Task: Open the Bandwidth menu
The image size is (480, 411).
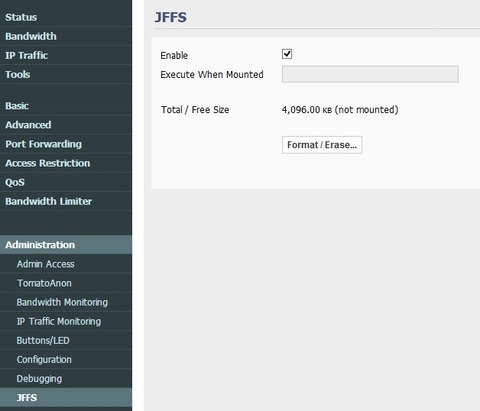Action: [66, 36]
